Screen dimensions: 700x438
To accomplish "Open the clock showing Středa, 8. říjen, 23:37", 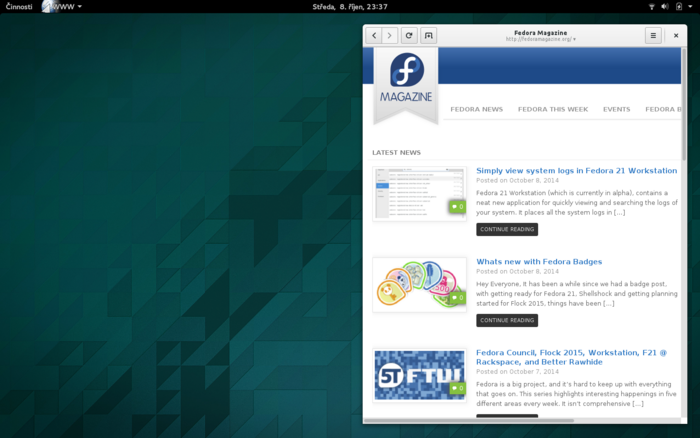I will pyautogui.click(x=350, y=7).
